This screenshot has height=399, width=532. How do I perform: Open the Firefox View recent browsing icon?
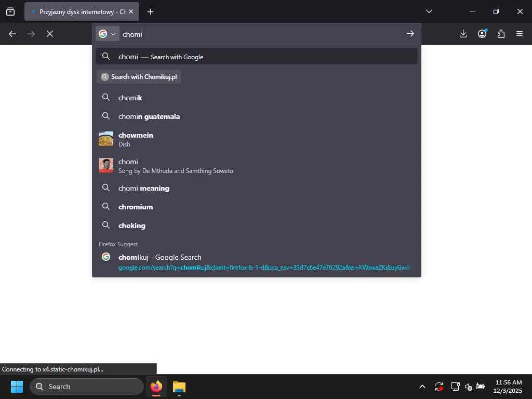[x=10, y=11]
